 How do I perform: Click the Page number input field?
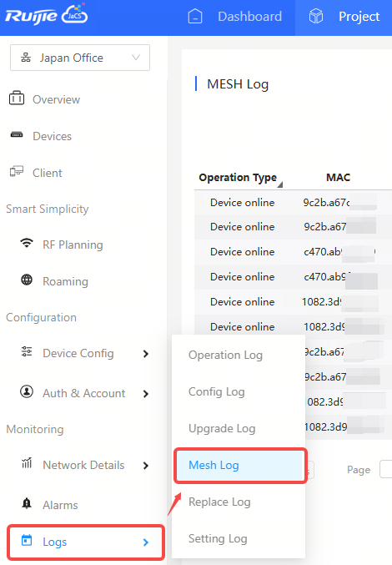click(x=386, y=469)
